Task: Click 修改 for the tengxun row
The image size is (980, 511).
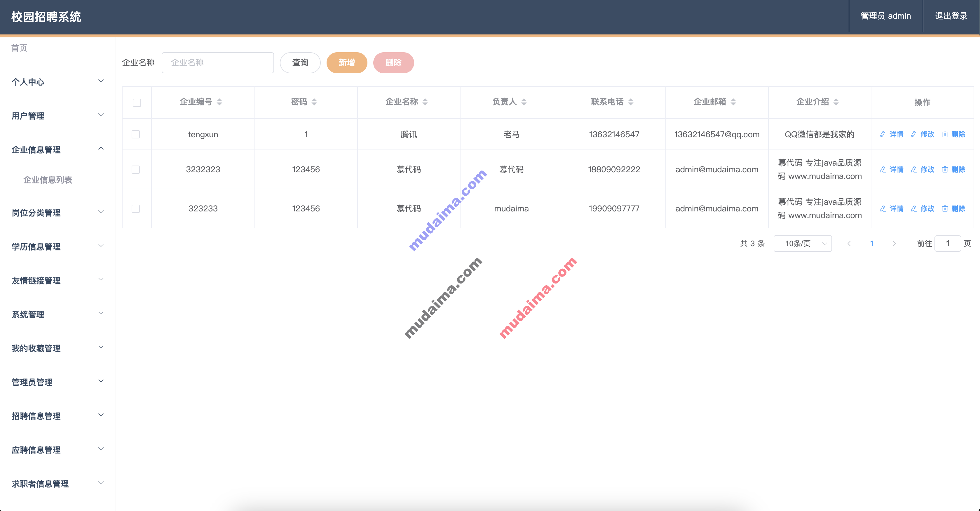Action: pyautogui.click(x=923, y=134)
